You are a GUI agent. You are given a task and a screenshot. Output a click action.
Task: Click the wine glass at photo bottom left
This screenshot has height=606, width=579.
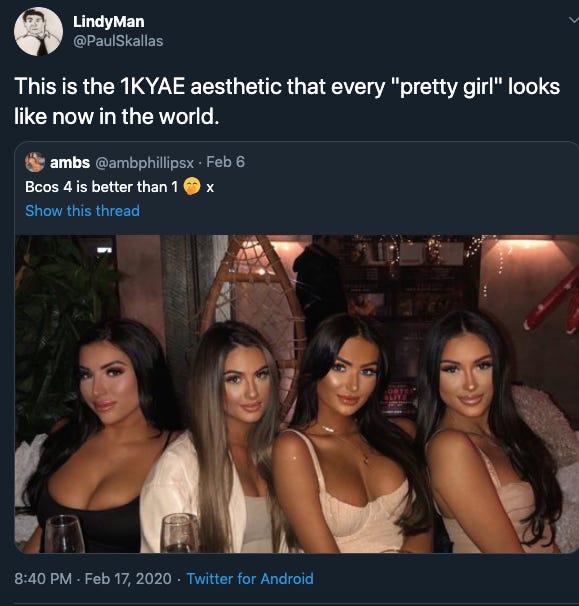pos(64,534)
